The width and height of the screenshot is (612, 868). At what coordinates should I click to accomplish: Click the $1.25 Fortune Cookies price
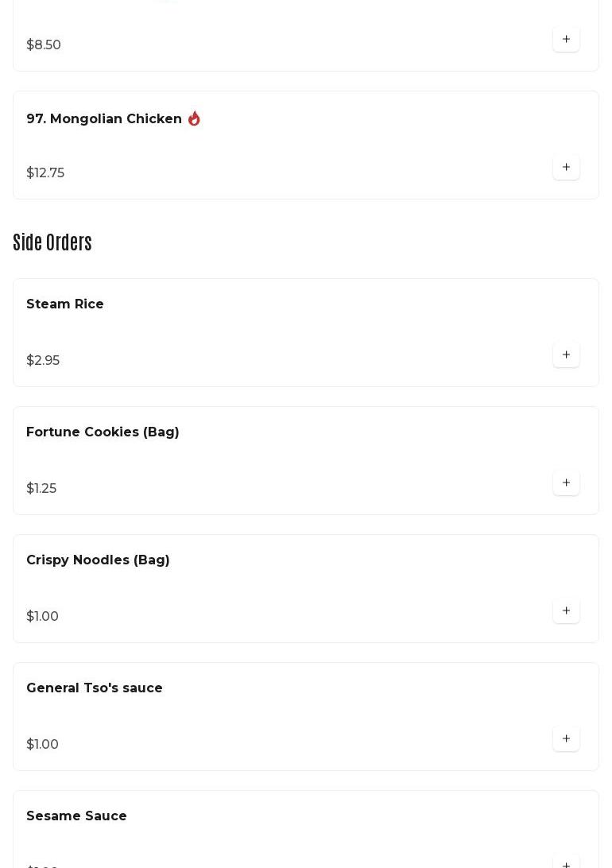[41, 488]
